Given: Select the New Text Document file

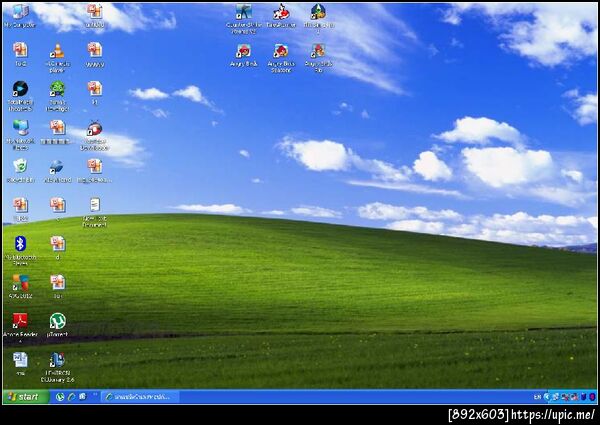Looking at the screenshot, I should pos(95,213).
